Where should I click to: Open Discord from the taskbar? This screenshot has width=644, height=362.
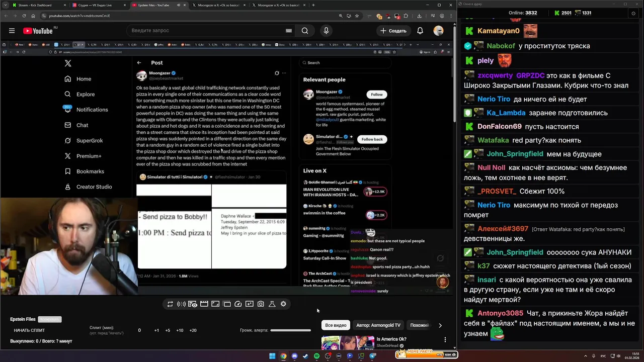294,356
